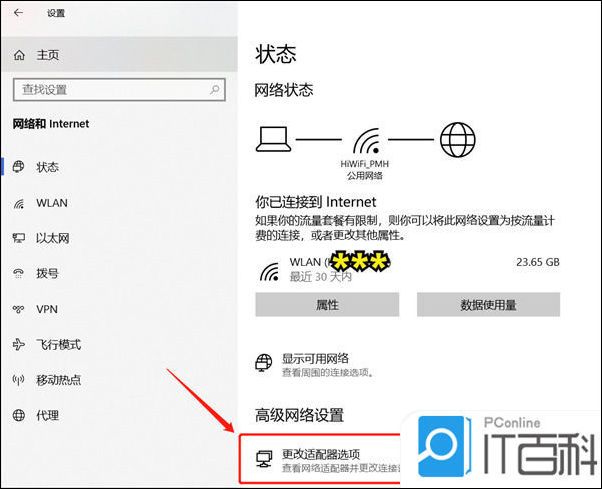
Task: Click the search magnifier icon
Action: point(215,90)
